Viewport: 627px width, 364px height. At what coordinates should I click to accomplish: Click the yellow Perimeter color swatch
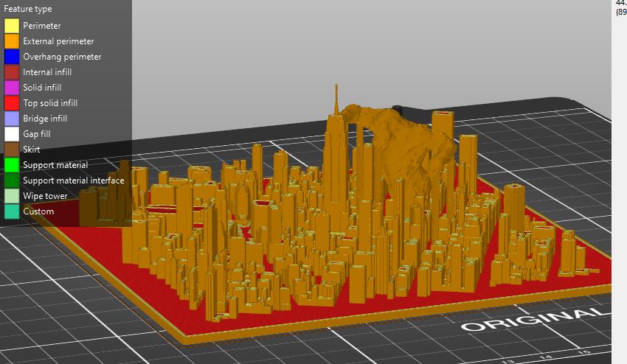tap(12, 26)
